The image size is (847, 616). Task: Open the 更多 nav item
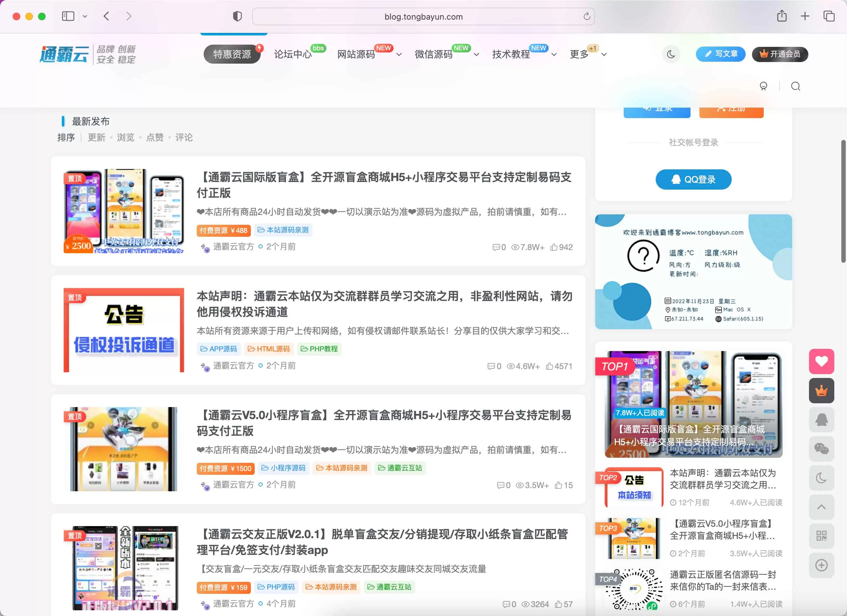(579, 54)
